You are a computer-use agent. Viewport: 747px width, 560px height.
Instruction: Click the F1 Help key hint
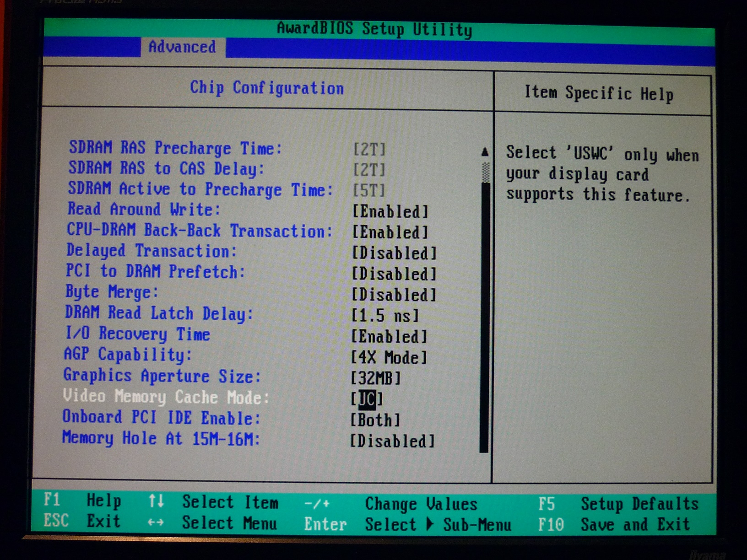pos(82,500)
